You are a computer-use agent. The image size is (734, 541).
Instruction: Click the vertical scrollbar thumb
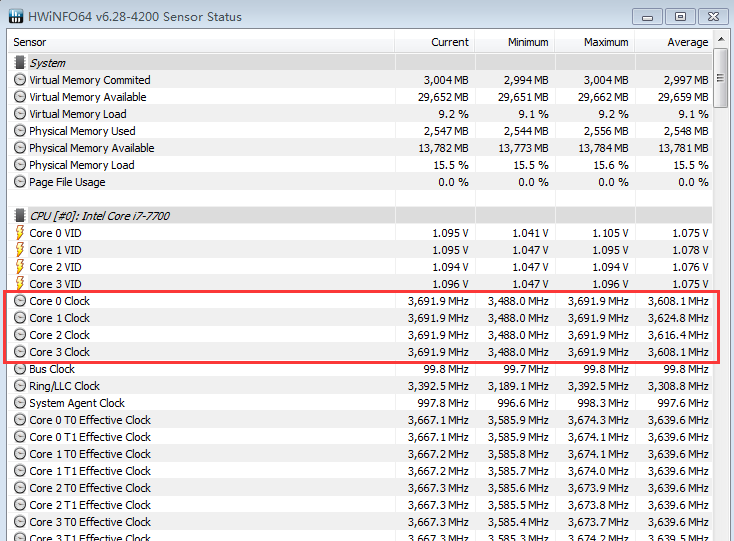point(720,78)
